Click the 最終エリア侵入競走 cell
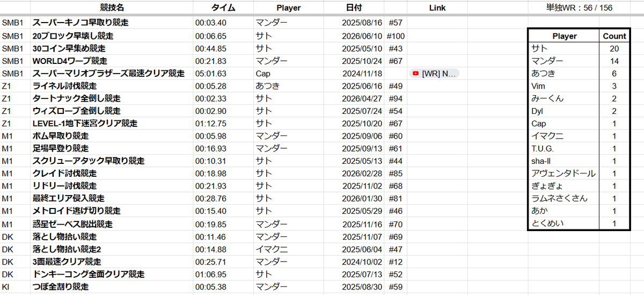Screen dimensions: 644x295 [112, 198]
